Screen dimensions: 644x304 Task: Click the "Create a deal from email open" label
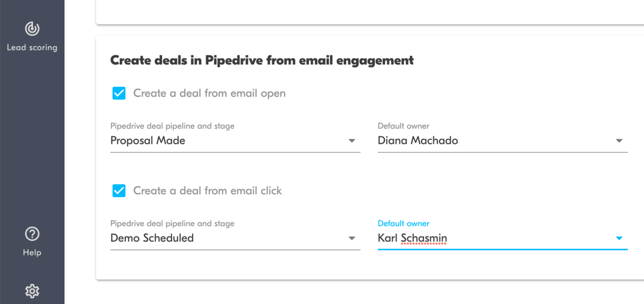pos(209,93)
